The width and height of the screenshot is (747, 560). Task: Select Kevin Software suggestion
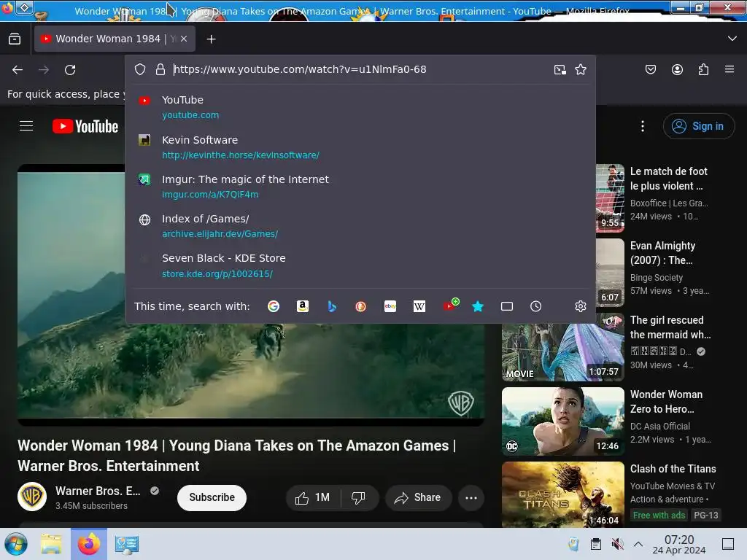pyautogui.click(x=360, y=147)
